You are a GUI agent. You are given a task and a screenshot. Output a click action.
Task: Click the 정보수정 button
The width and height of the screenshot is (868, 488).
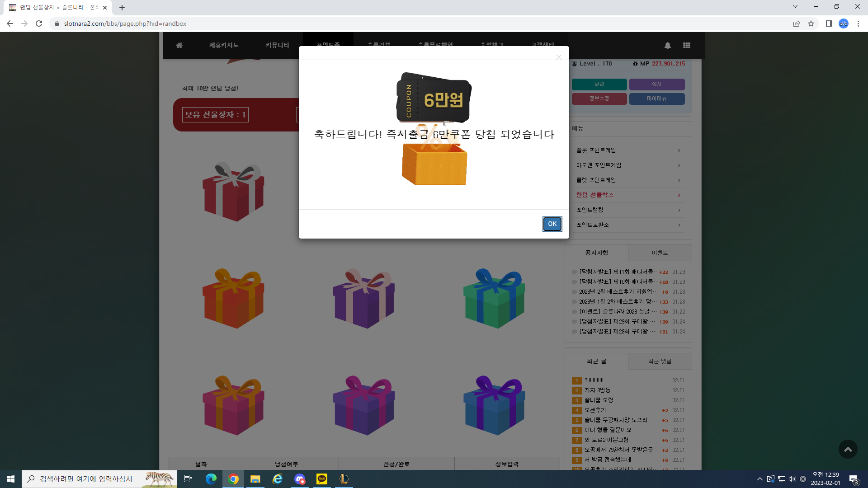pos(599,99)
